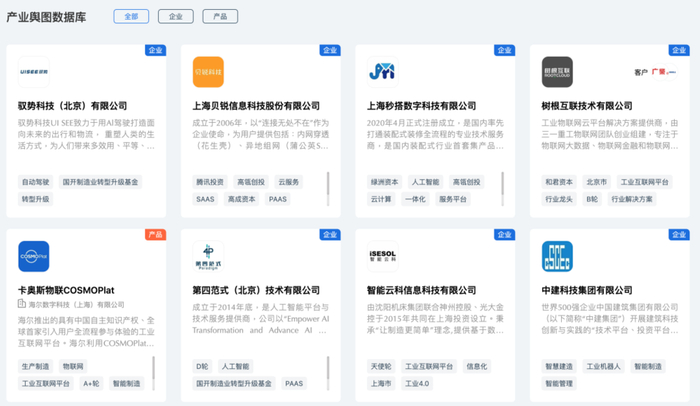Click the 自动驾驶 tag

coord(35,182)
